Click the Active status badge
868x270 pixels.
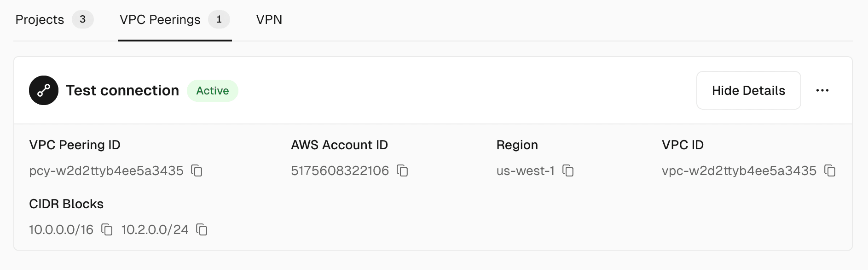[x=212, y=90]
